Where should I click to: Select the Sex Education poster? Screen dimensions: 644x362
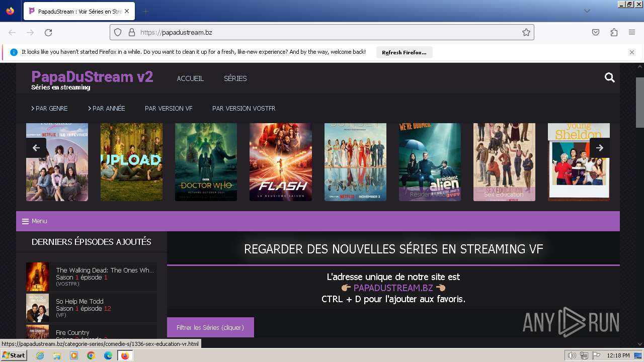[x=504, y=162]
